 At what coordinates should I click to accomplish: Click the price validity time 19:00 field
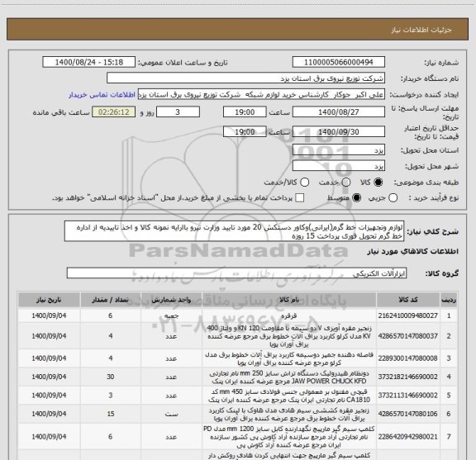(x=245, y=131)
